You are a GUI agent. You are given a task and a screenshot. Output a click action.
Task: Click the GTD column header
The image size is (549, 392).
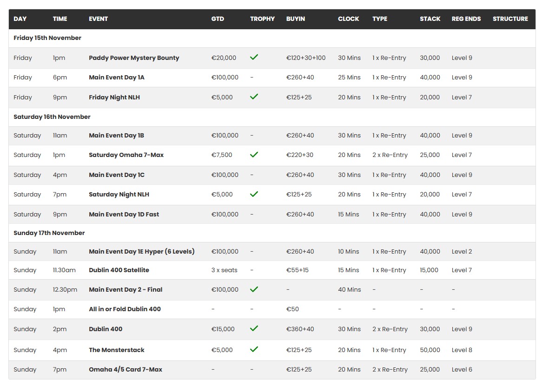(x=218, y=19)
